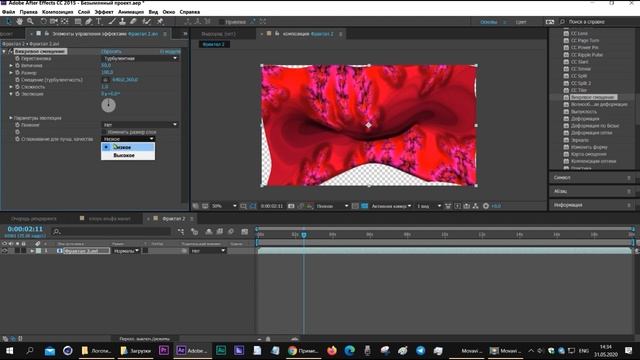
Task: Select the Rectangle shape tool
Action: pos(78,21)
